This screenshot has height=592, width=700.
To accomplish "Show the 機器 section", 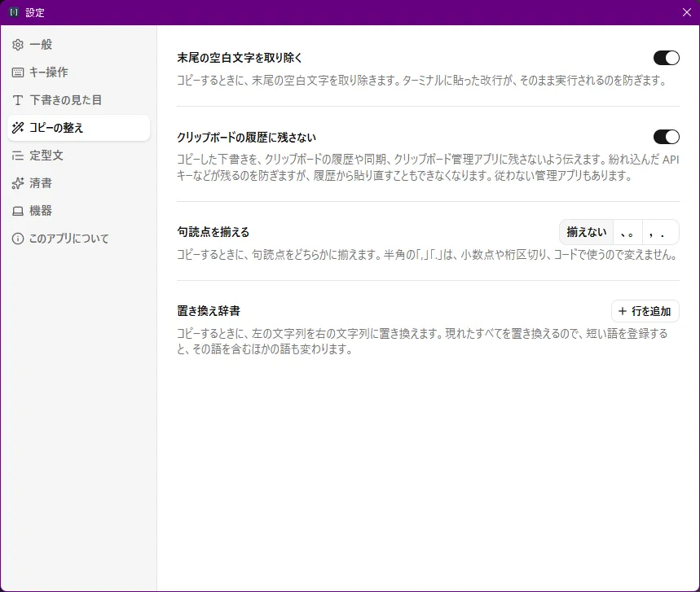I will coord(78,211).
